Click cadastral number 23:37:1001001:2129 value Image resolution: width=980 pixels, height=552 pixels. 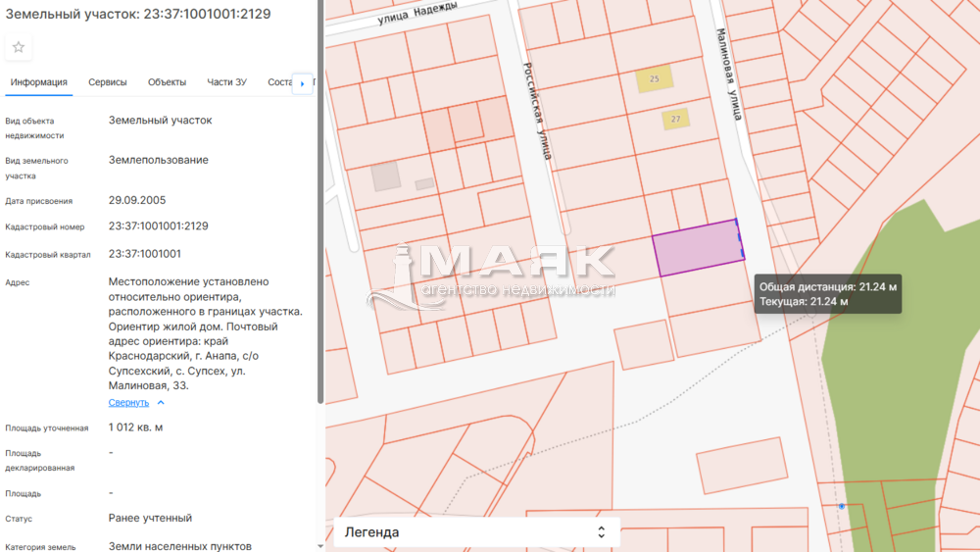pos(158,226)
